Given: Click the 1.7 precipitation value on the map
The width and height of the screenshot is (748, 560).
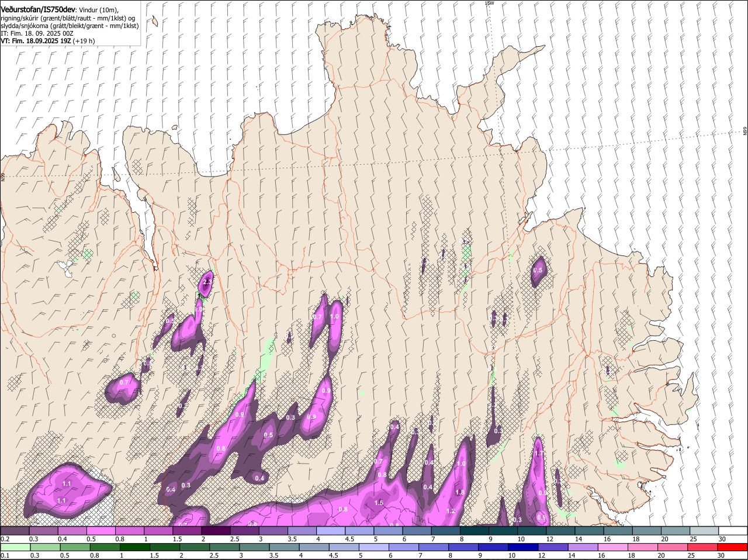Looking at the screenshot, I should pos(539,453).
